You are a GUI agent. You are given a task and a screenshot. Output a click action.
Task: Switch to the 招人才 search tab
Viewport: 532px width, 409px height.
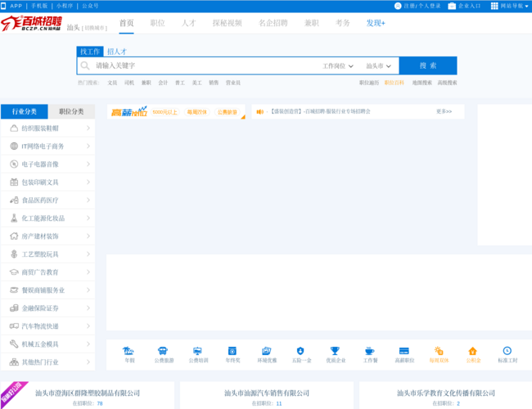tap(117, 52)
